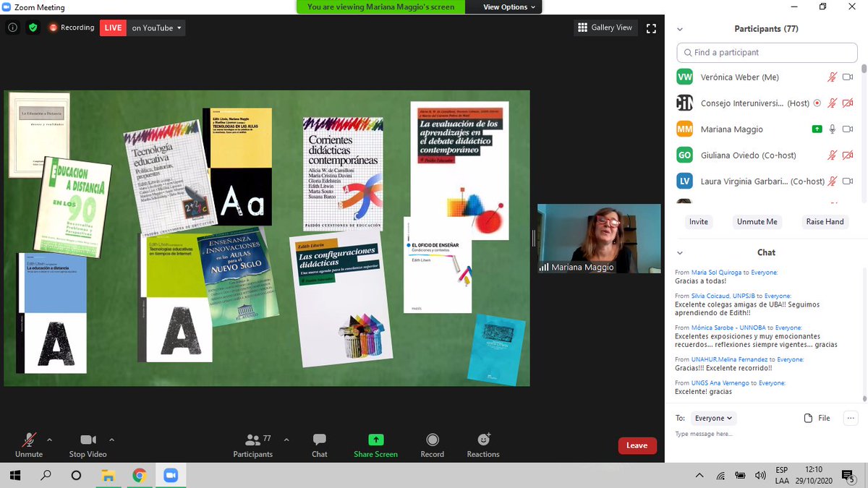Show hidden system tray icons
868x488 pixels.
[x=699, y=476]
